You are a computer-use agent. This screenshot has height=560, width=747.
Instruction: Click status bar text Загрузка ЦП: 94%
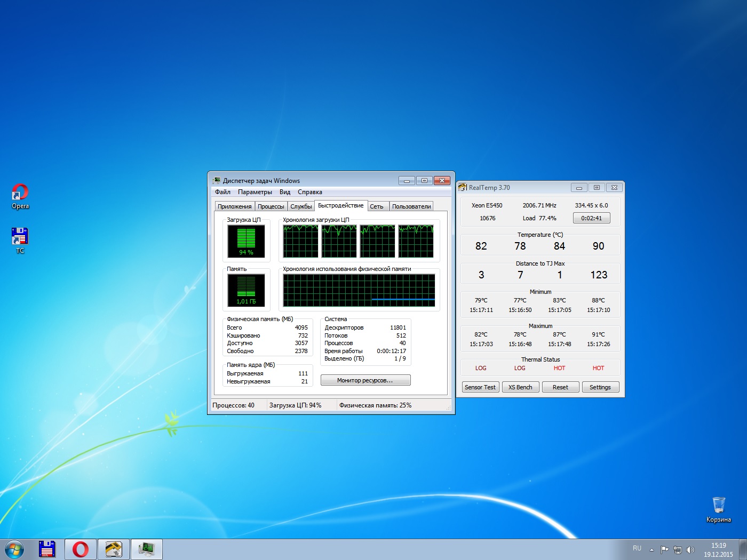pyautogui.click(x=296, y=405)
